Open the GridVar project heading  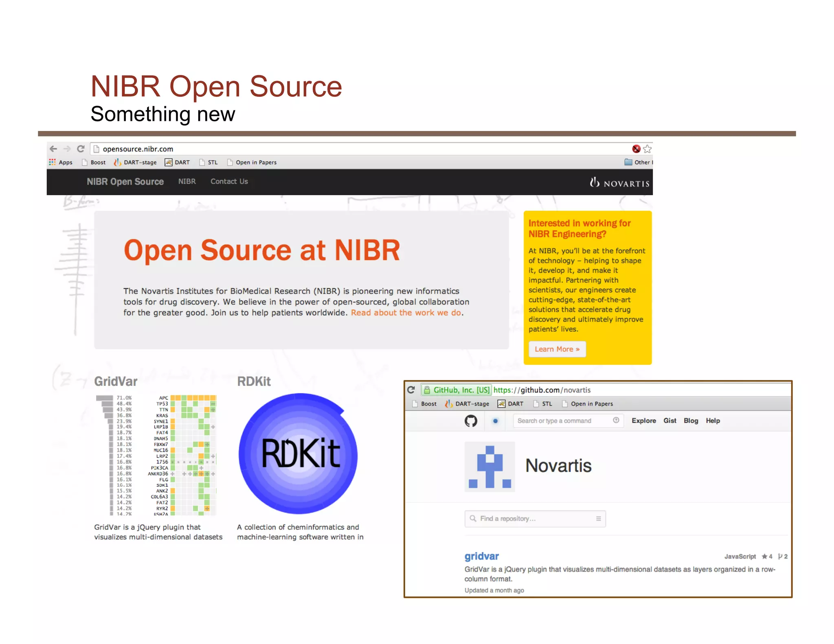point(116,381)
